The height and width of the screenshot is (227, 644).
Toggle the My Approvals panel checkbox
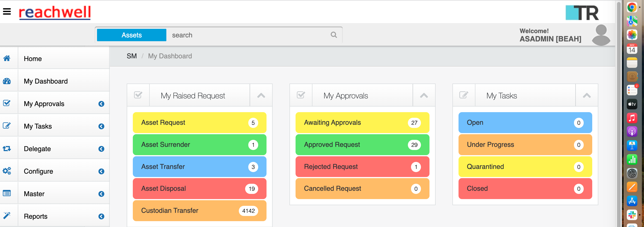tap(301, 95)
